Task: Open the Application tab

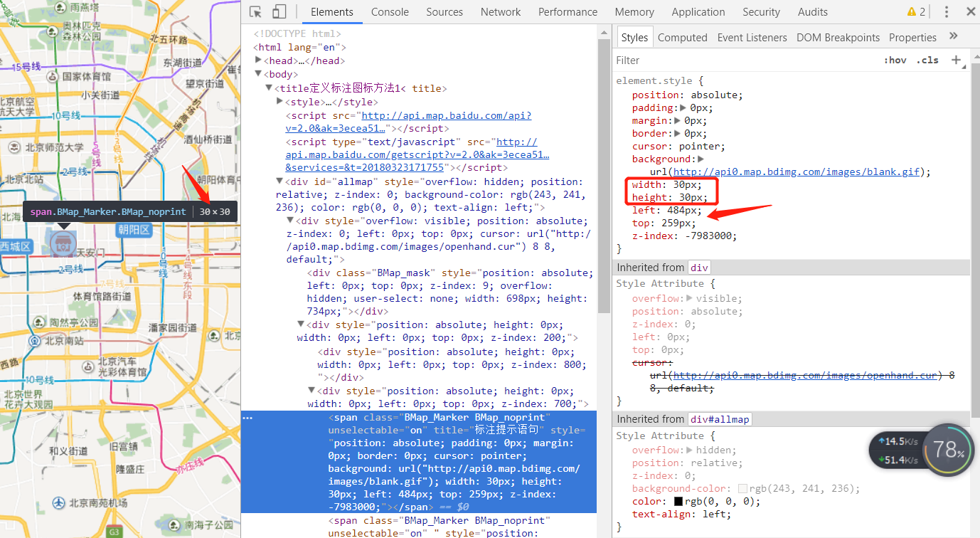Action: [698, 11]
